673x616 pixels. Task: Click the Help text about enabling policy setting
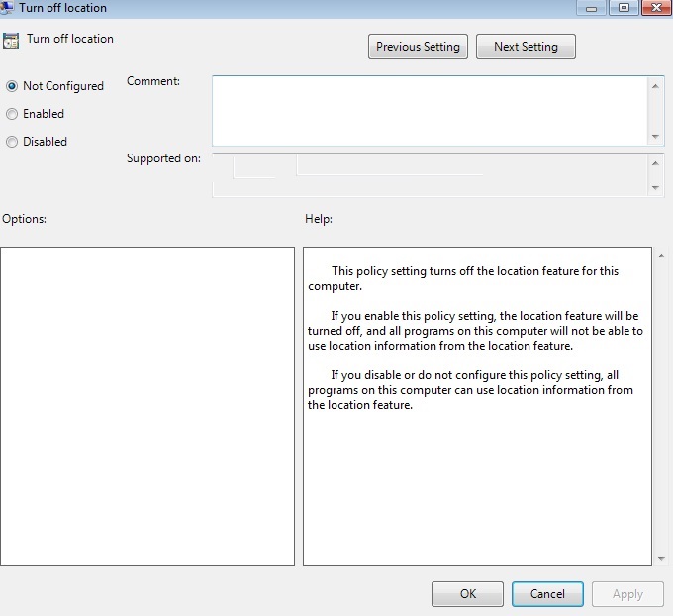click(475, 331)
